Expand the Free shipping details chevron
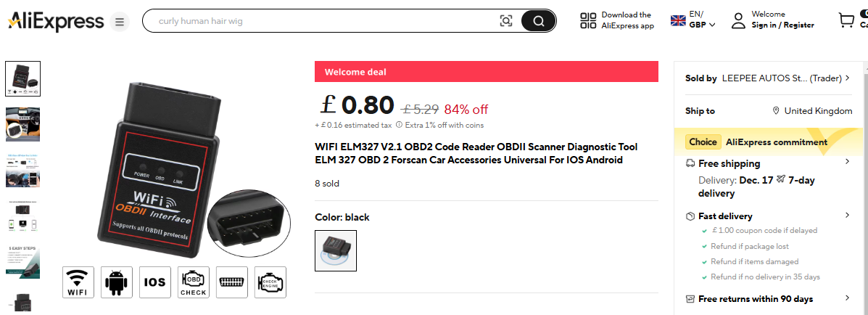868x315 pixels. [x=847, y=162]
